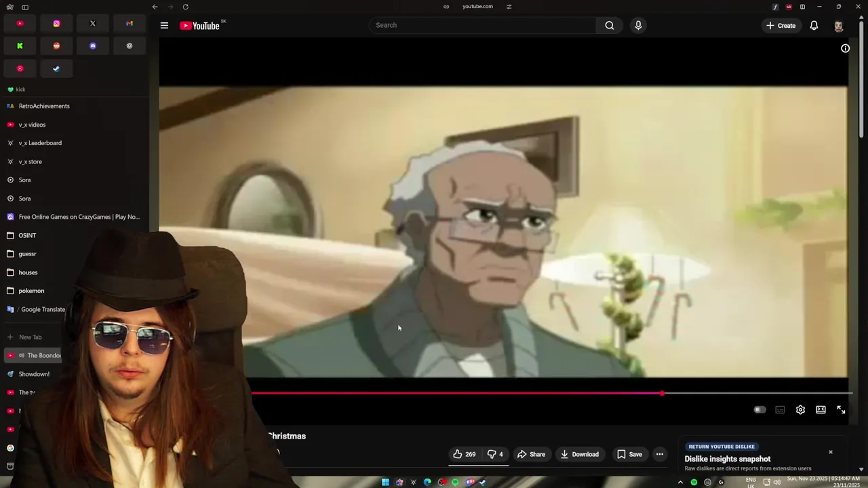Open the Gmail pinned tab tile
Viewport: 868px width, 488px height.
pos(129,23)
